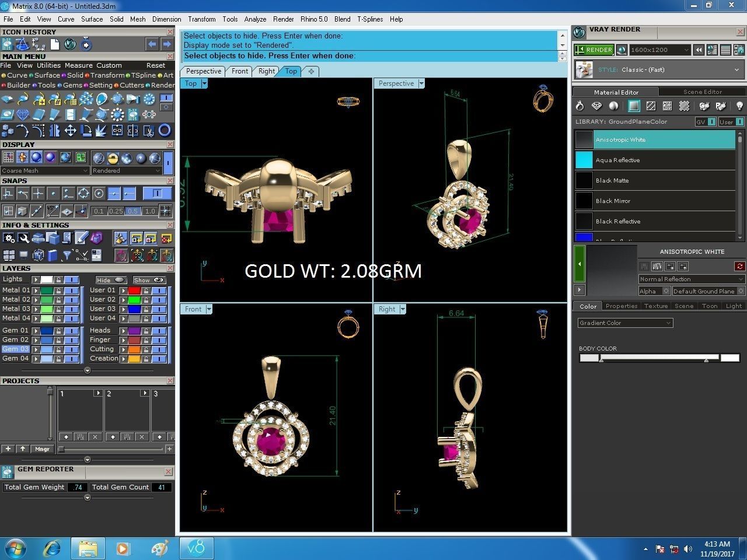747x560 pixels.
Task: Click the green four-viewport layout icon
Action: tap(81, 157)
